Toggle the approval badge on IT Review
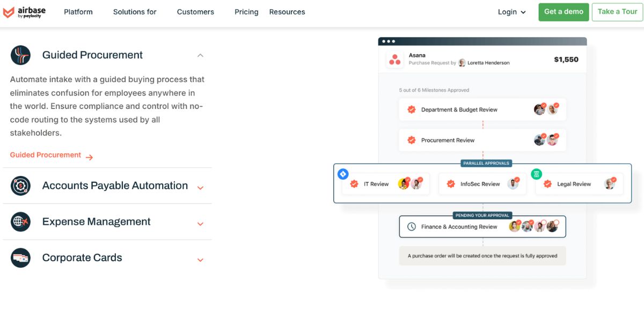Image resolution: width=644 pixels, height=322 pixels. point(353,184)
